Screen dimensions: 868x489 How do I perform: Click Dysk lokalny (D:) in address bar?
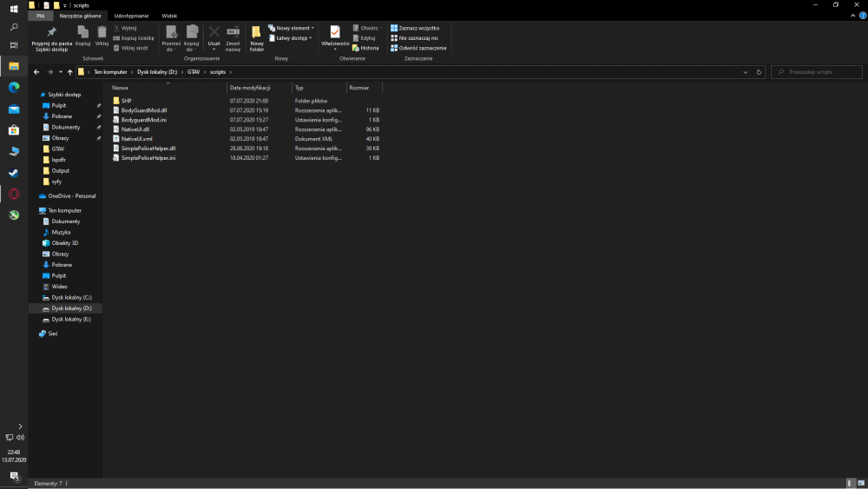click(157, 72)
